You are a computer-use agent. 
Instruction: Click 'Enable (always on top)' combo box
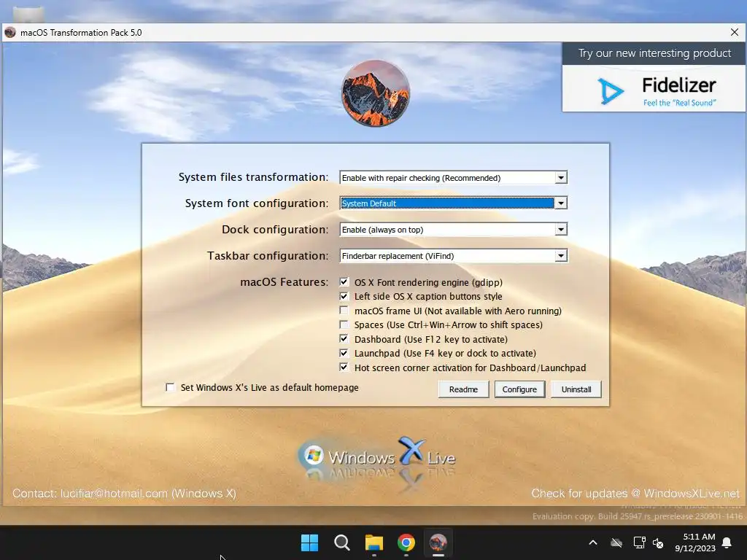454,230
